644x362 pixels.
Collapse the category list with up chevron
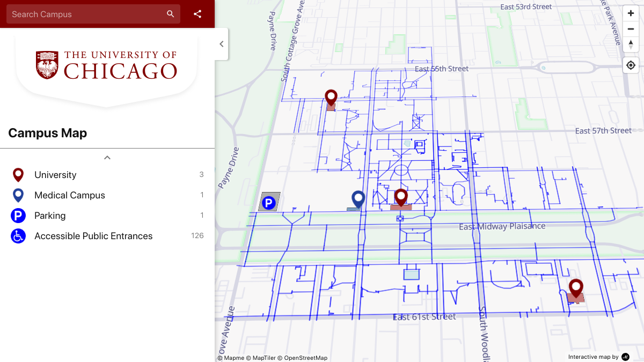(107, 158)
